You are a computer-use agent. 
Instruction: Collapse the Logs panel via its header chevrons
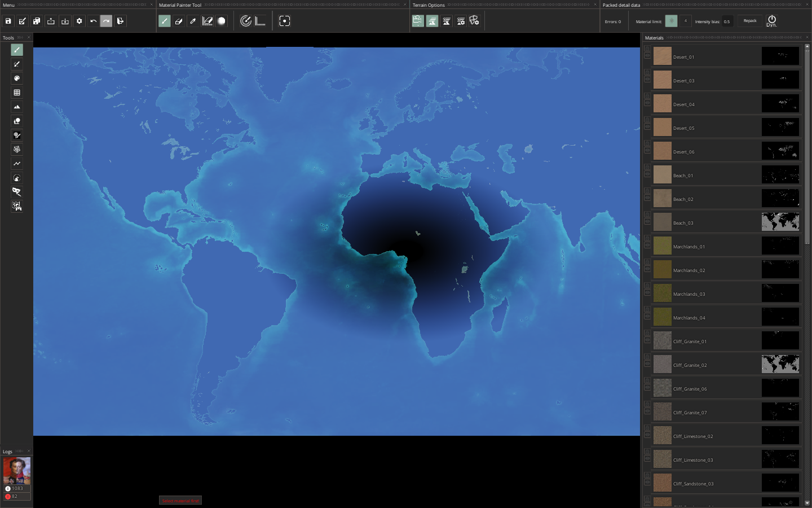click(x=20, y=451)
